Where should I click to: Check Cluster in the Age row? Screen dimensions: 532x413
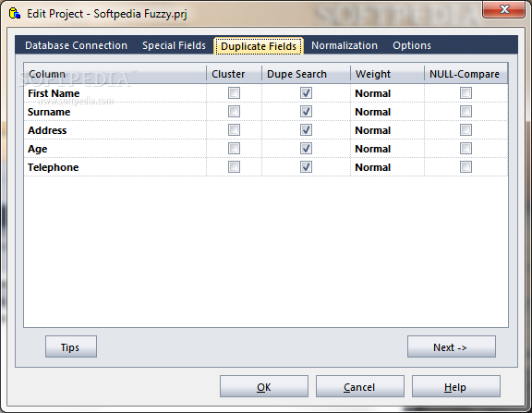tap(234, 149)
